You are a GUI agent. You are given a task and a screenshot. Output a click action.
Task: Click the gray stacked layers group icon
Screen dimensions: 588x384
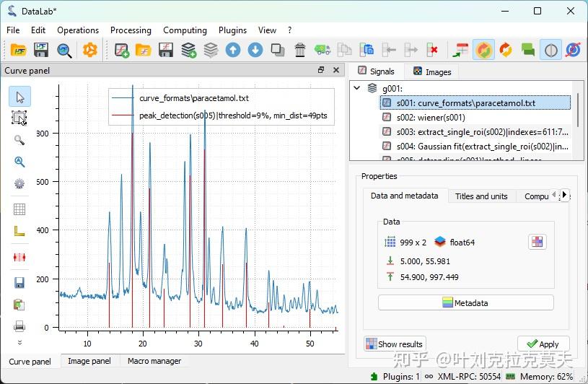[211, 50]
